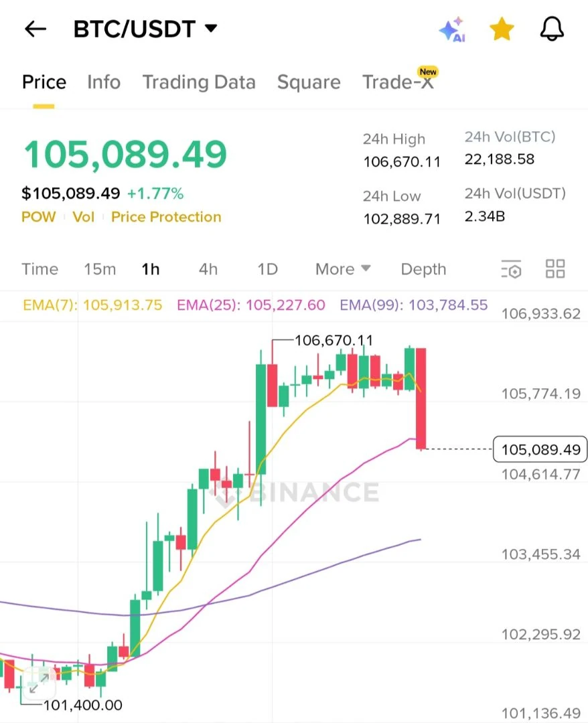Viewport: 588px width, 723px height.
Task: Switch chart to 1D interval
Action: [x=267, y=269]
